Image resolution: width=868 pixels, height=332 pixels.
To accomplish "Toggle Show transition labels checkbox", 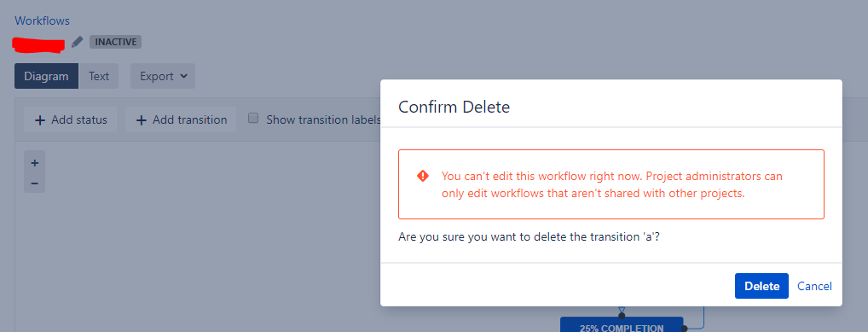I will tap(253, 118).
